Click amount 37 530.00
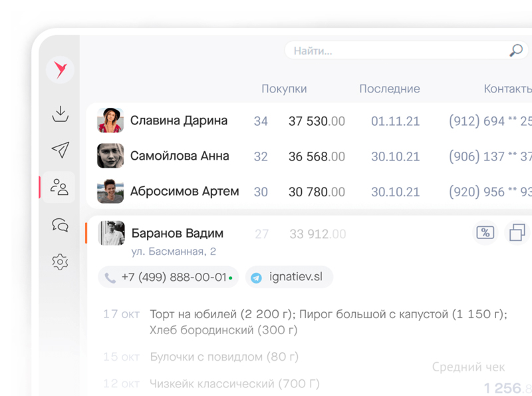The width and height of the screenshot is (532, 396). click(x=317, y=121)
